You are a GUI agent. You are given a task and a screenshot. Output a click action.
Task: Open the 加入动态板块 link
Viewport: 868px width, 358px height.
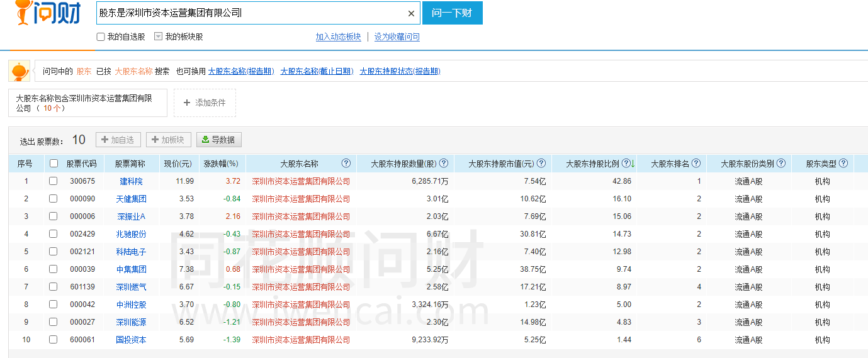pyautogui.click(x=339, y=37)
